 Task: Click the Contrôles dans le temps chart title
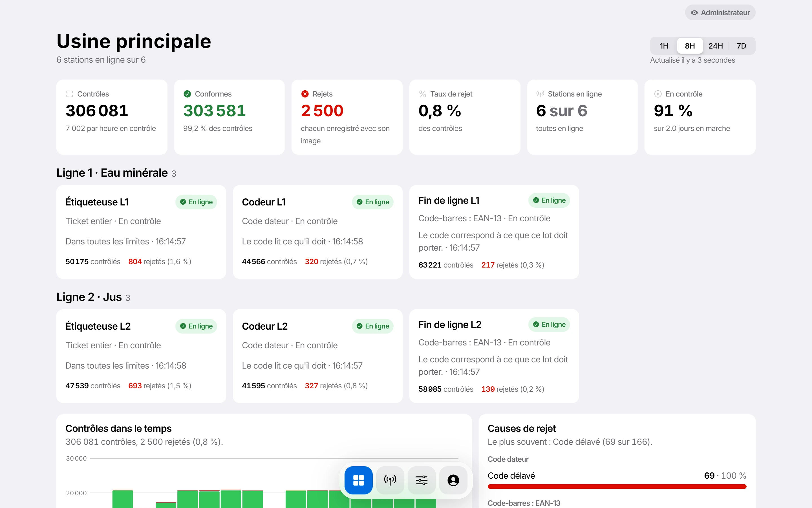(x=118, y=428)
